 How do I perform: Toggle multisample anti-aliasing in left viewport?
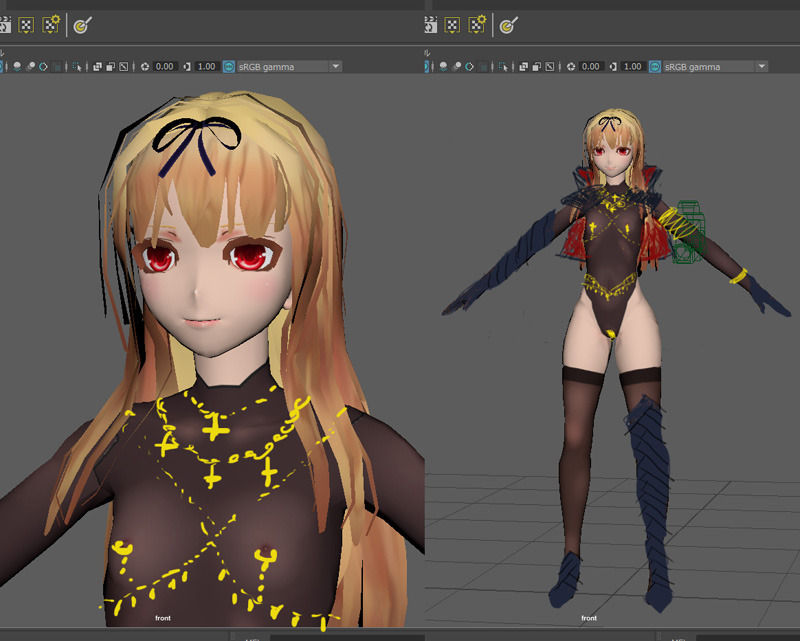(x=43, y=66)
